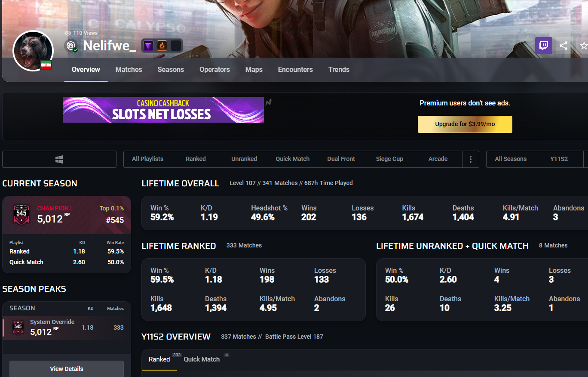Click the bear profile avatar

pos(33,51)
